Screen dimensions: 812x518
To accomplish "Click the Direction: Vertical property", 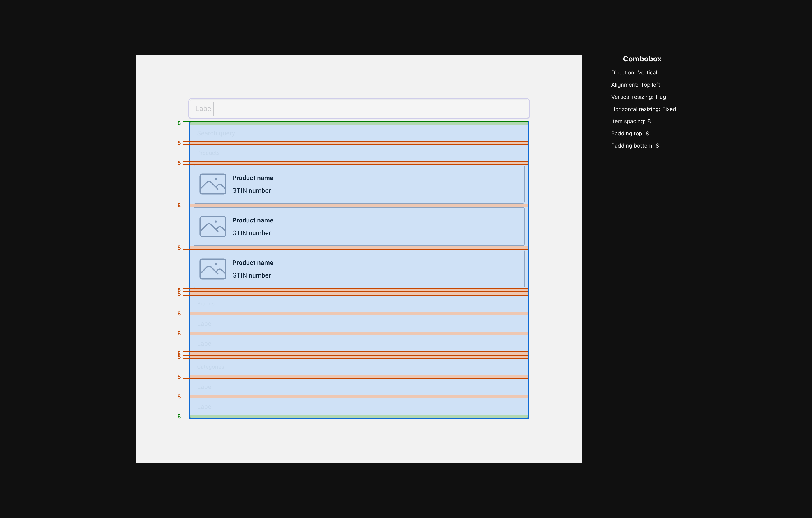I will tap(634, 72).
